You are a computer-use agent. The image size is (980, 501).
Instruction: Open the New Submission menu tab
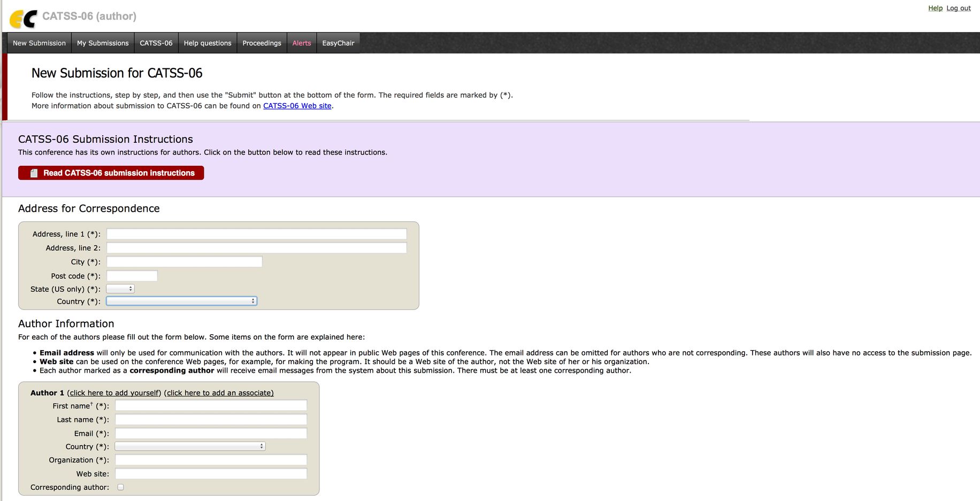pyautogui.click(x=39, y=43)
